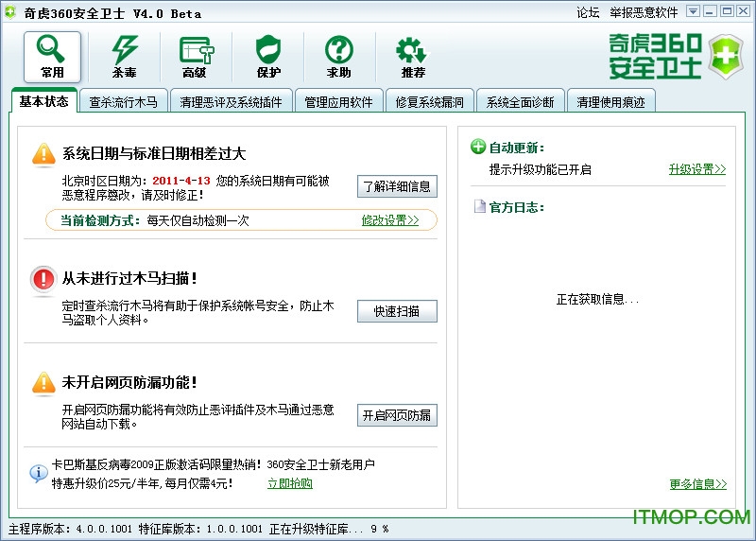Click the 立即抢购 promotional link
The image size is (756, 541).
(289, 483)
